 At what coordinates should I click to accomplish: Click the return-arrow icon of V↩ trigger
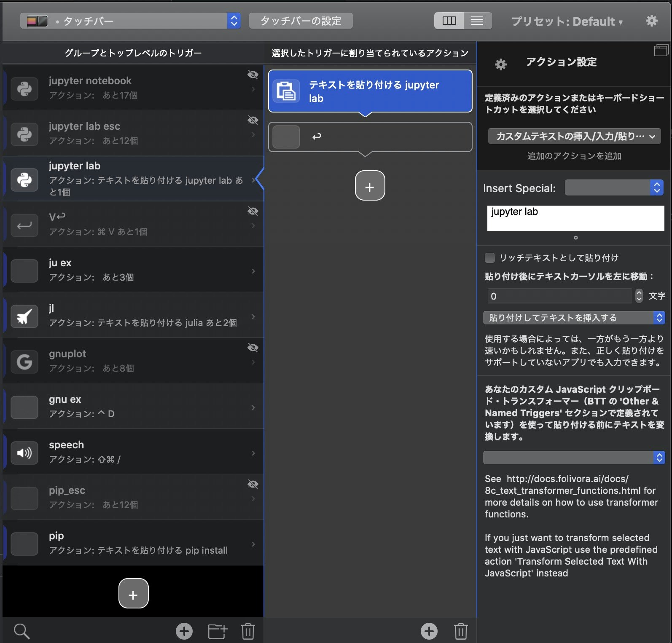click(x=24, y=225)
